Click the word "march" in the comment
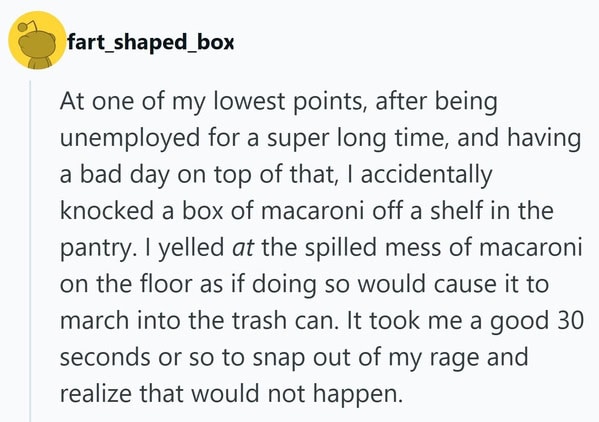 94,320
